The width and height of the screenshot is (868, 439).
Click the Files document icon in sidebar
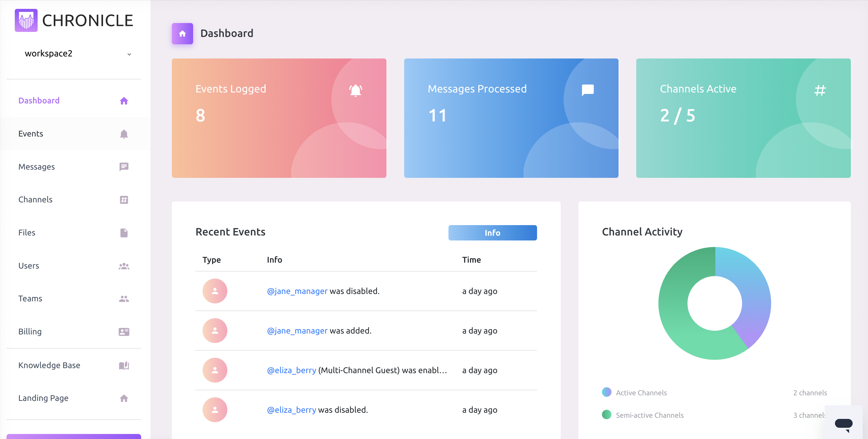pyautogui.click(x=124, y=233)
